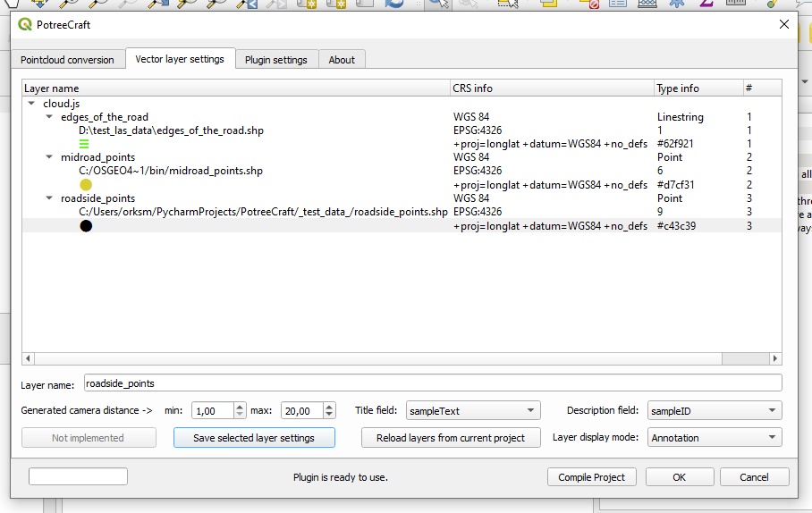Collapse the edges_of_the_road layer node
The image size is (812, 513).
(49, 117)
